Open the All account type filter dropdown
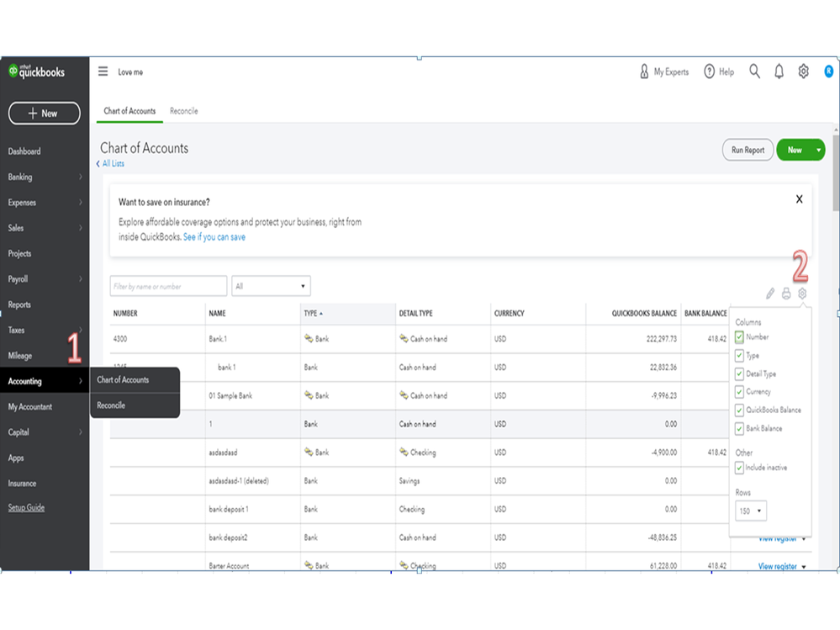This screenshot has height=630, width=840. pos(271,286)
